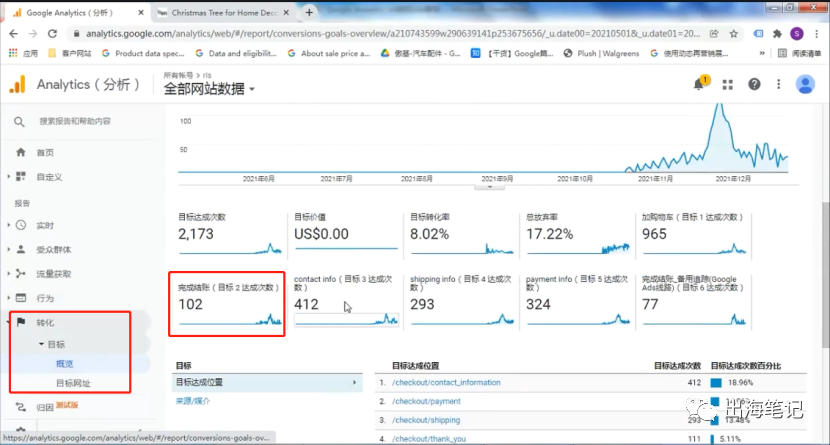This screenshot has height=445, width=830.
Task: Bookmark this page with the star icon
Action: 734,33
